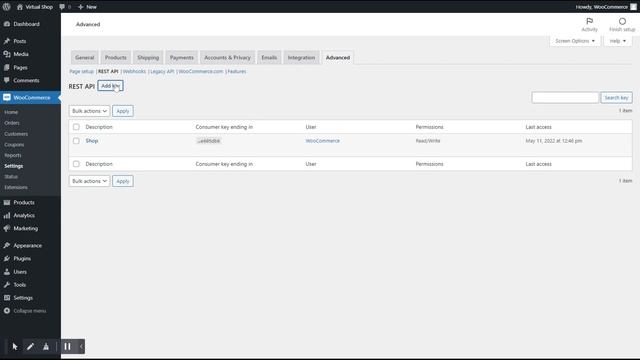Open the Shop key description link
Image resolution: width=640 pixels, height=360 pixels.
tap(92, 141)
